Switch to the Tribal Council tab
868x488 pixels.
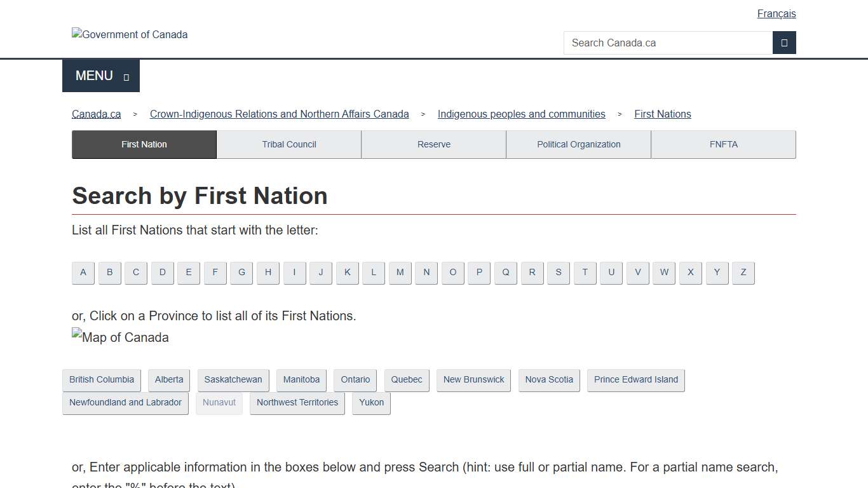click(x=288, y=144)
